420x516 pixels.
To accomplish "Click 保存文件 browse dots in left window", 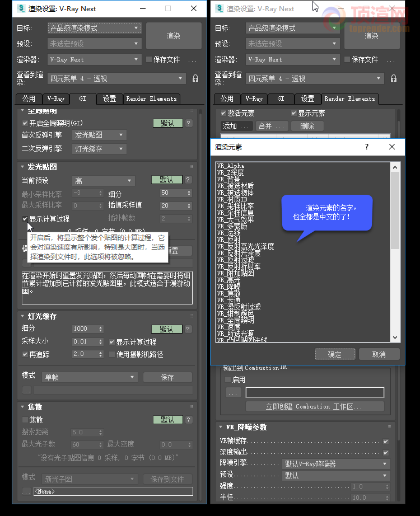I will coord(193,60).
